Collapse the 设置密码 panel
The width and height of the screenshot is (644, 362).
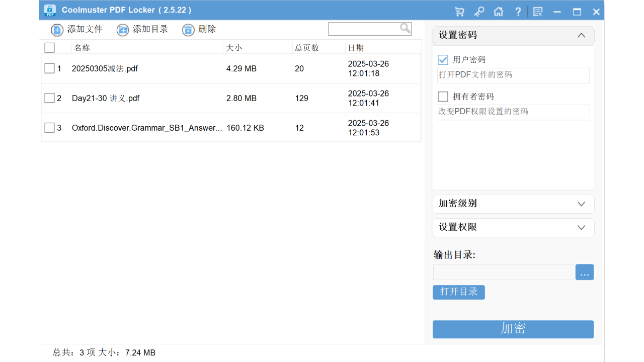pos(581,35)
